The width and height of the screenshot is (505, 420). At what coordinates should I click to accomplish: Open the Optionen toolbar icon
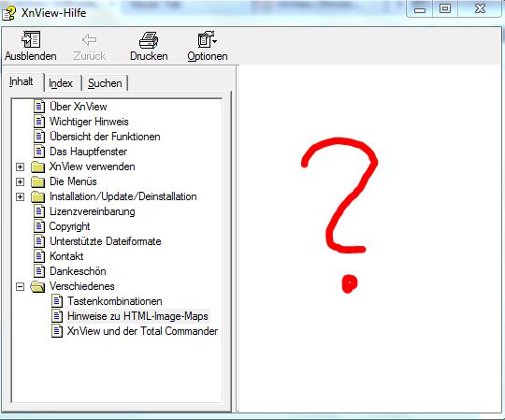207,39
